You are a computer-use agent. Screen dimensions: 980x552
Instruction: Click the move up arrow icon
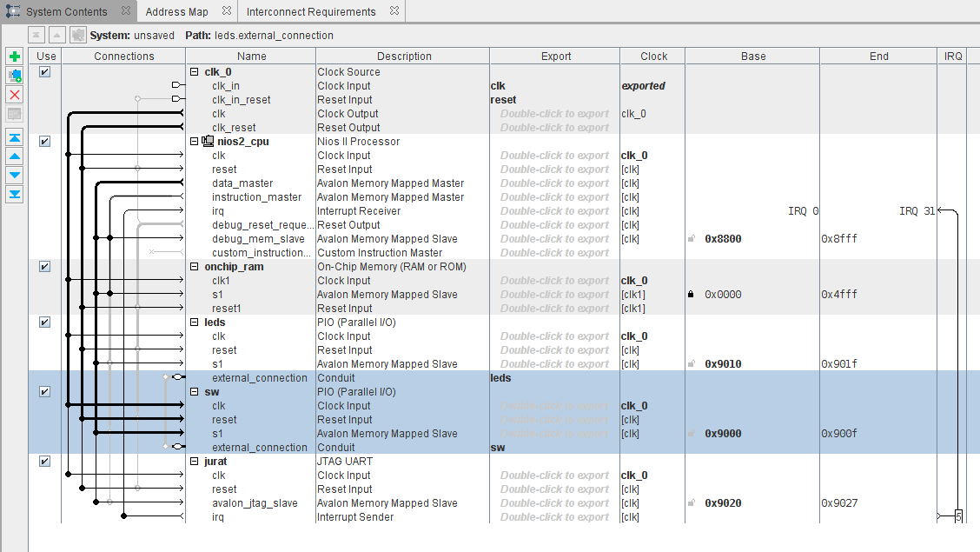[x=15, y=156]
